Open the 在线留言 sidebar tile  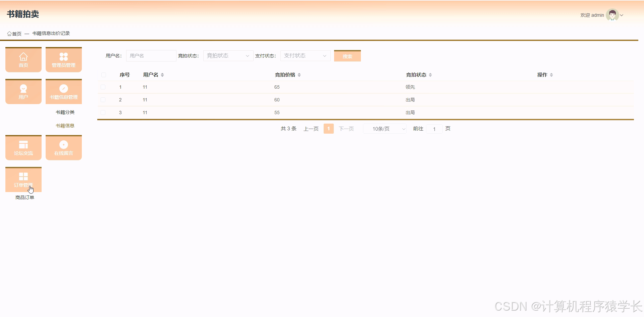click(64, 148)
